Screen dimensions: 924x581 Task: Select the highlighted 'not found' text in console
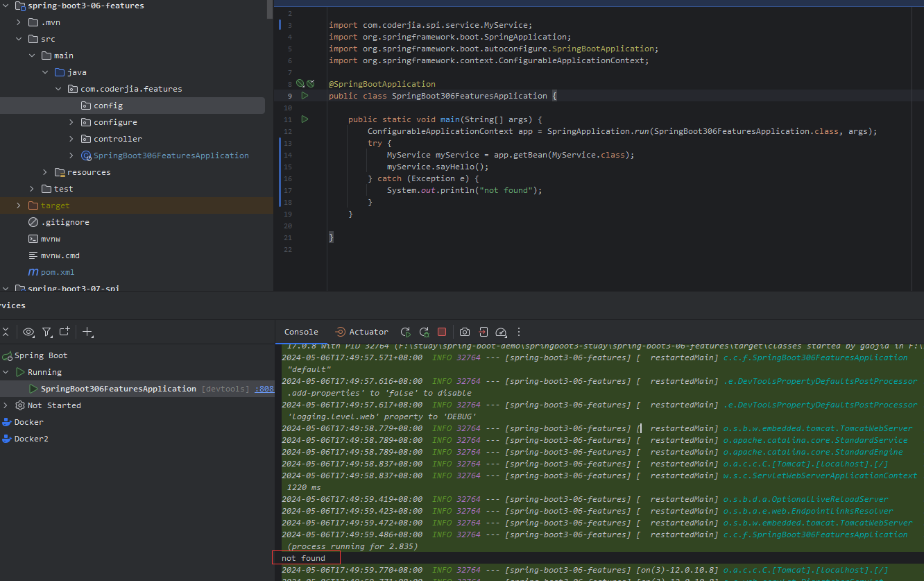pyautogui.click(x=305, y=557)
